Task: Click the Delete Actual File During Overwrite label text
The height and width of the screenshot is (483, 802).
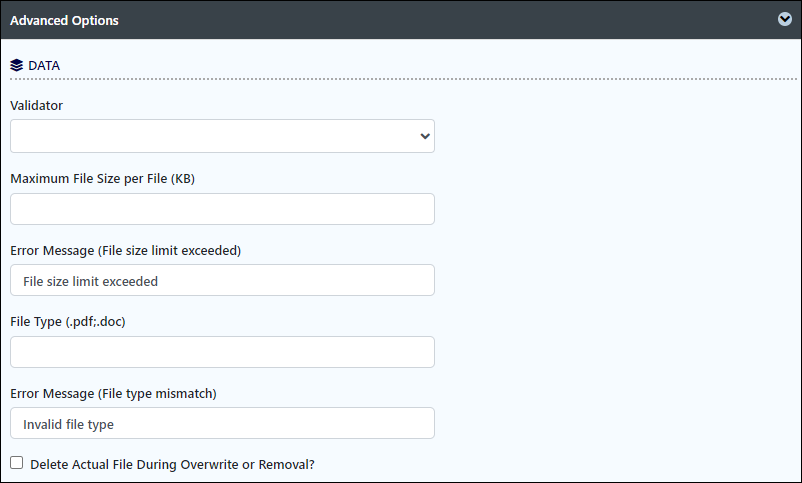Action: click(x=172, y=464)
